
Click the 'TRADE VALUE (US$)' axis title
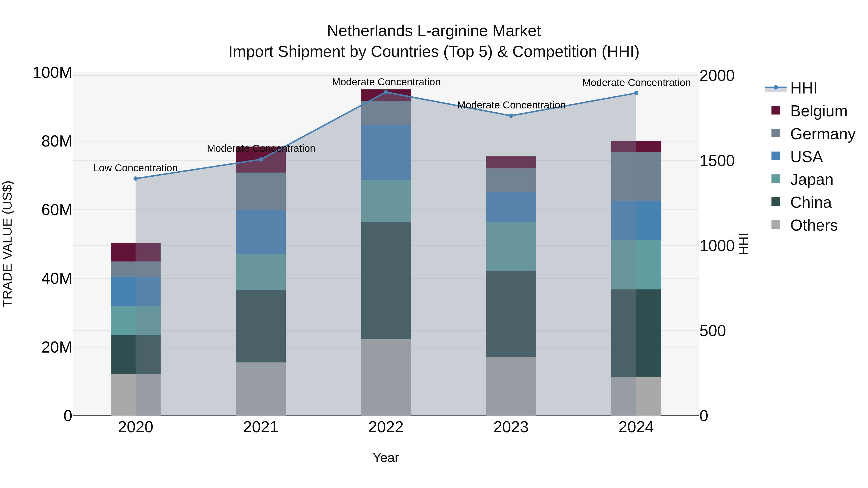pos(7,244)
